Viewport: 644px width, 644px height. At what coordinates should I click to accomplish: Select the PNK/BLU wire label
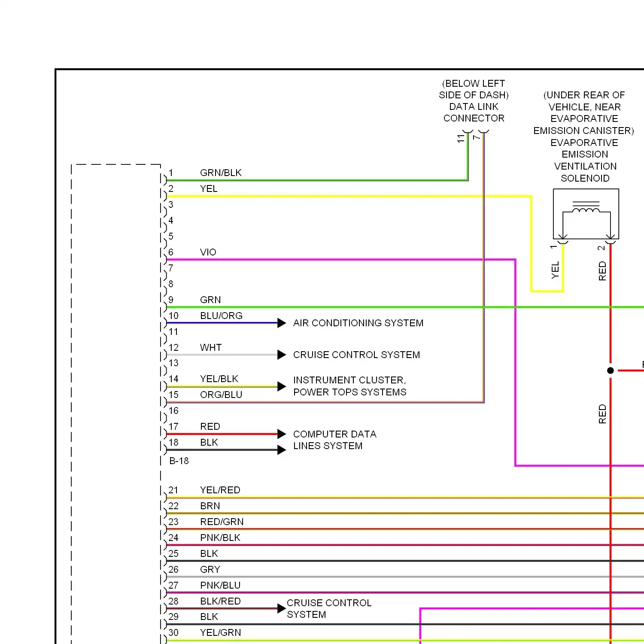(220, 585)
